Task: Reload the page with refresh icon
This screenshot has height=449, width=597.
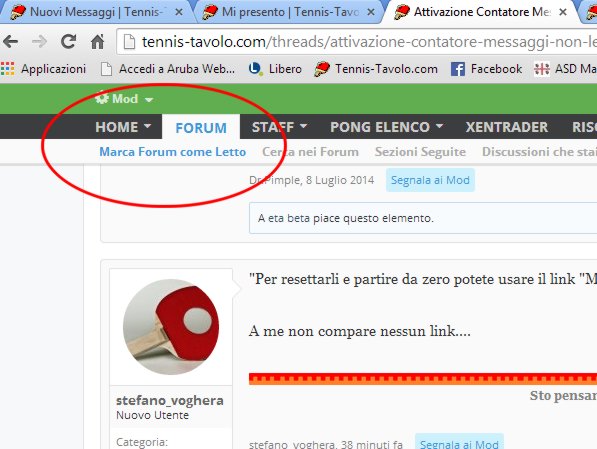Action: pyautogui.click(x=69, y=41)
